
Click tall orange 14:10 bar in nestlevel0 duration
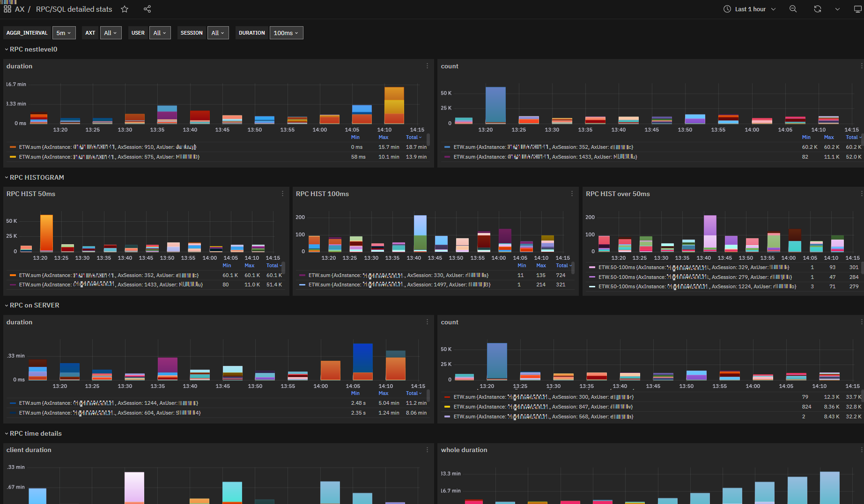coord(394,105)
